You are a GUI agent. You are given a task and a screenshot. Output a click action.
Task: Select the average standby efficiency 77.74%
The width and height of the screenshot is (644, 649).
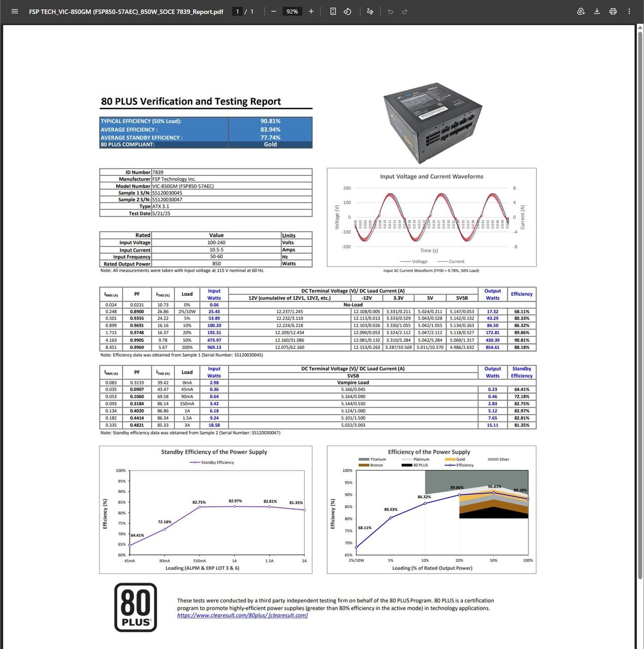(270, 137)
